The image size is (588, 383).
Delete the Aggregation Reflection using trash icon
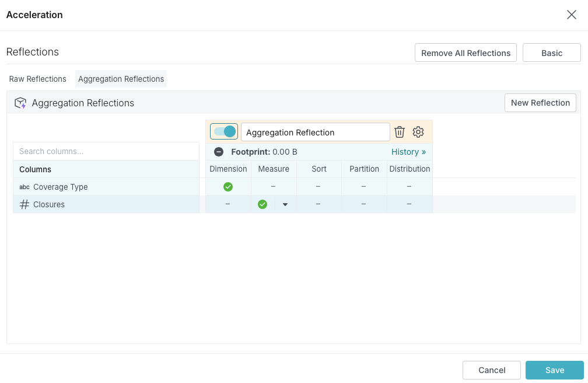[x=400, y=132]
